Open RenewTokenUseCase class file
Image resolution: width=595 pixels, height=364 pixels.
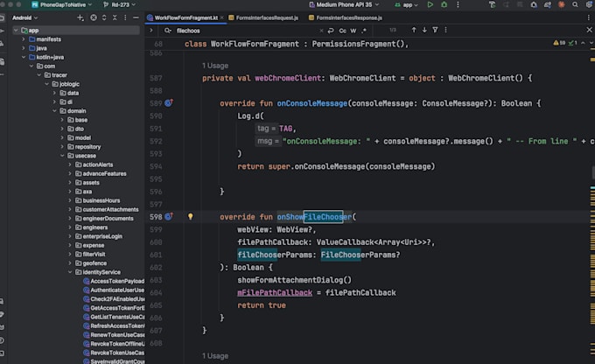click(x=117, y=335)
